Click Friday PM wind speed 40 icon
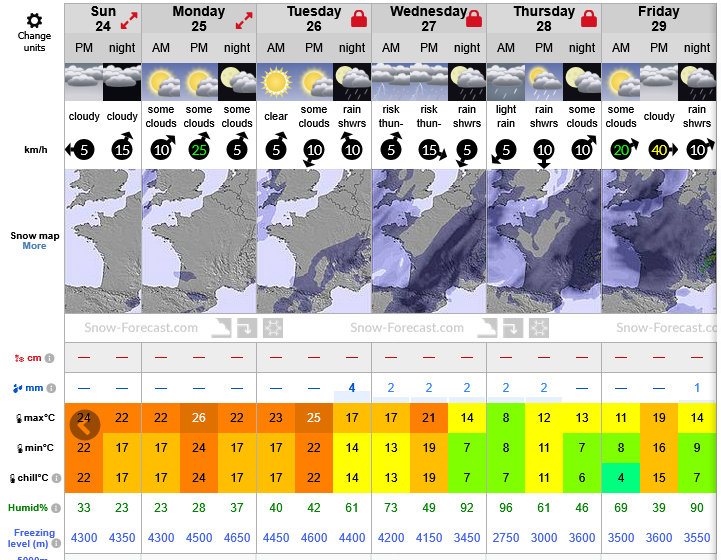The height and width of the screenshot is (560, 721). click(x=661, y=150)
